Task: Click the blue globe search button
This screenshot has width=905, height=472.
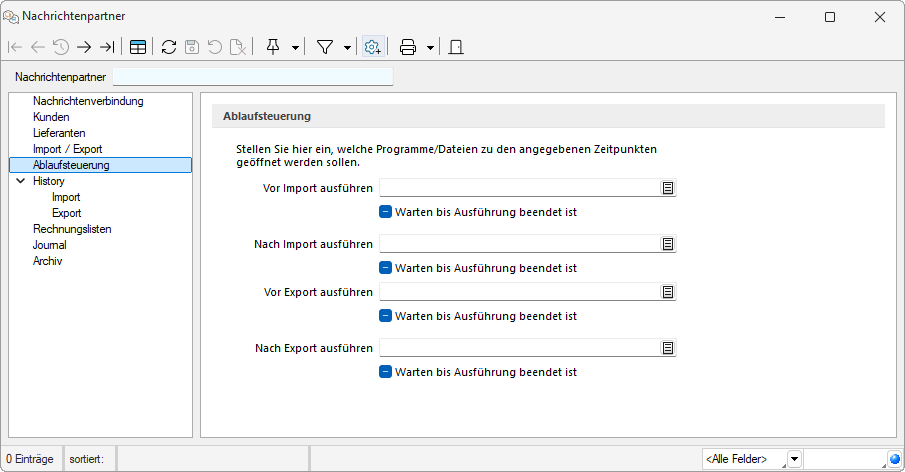Action: coord(894,459)
